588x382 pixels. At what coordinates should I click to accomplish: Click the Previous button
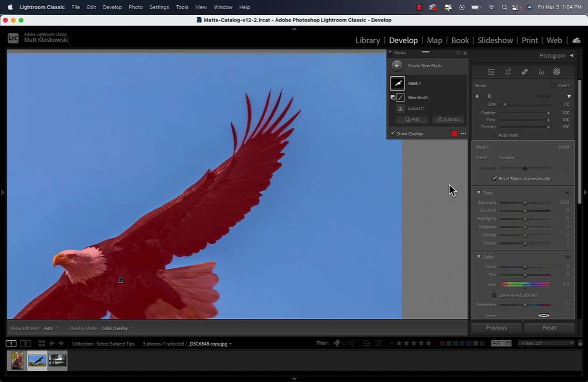496,328
